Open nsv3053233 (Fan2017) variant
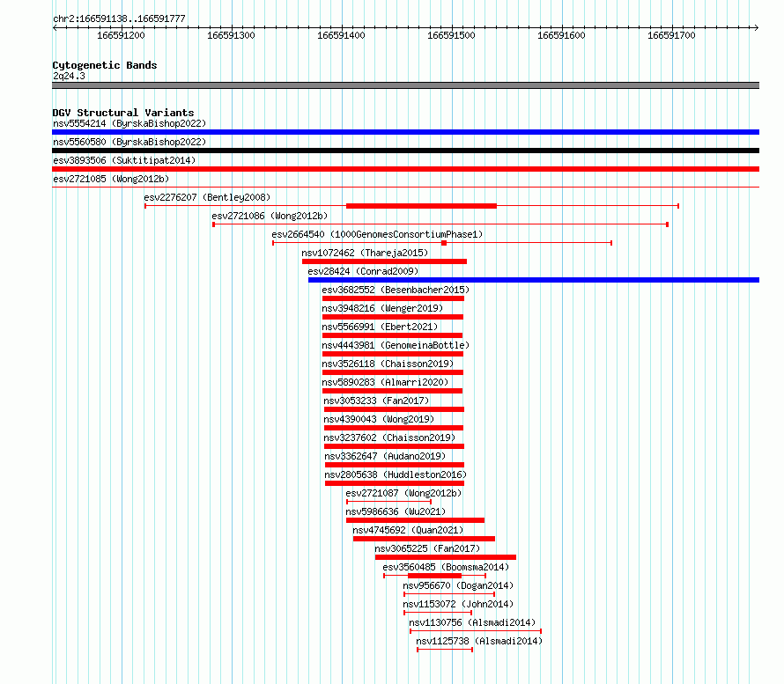784x684 pixels. [x=376, y=401]
